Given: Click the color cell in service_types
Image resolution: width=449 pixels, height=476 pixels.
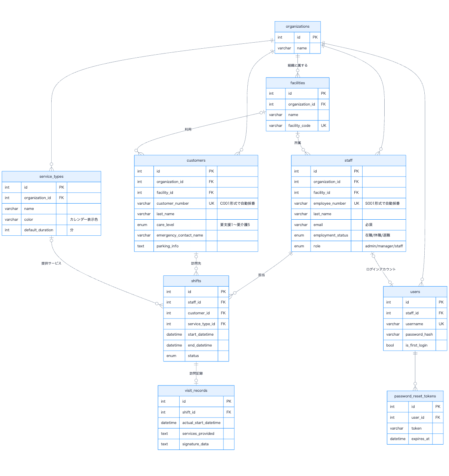Looking at the screenshot, I should [x=39, y=220].
